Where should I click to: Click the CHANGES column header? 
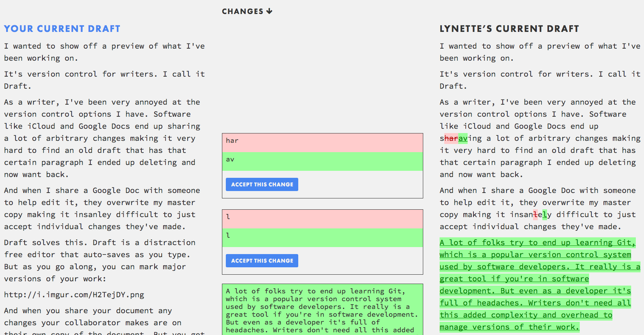[x=243, y=11]
